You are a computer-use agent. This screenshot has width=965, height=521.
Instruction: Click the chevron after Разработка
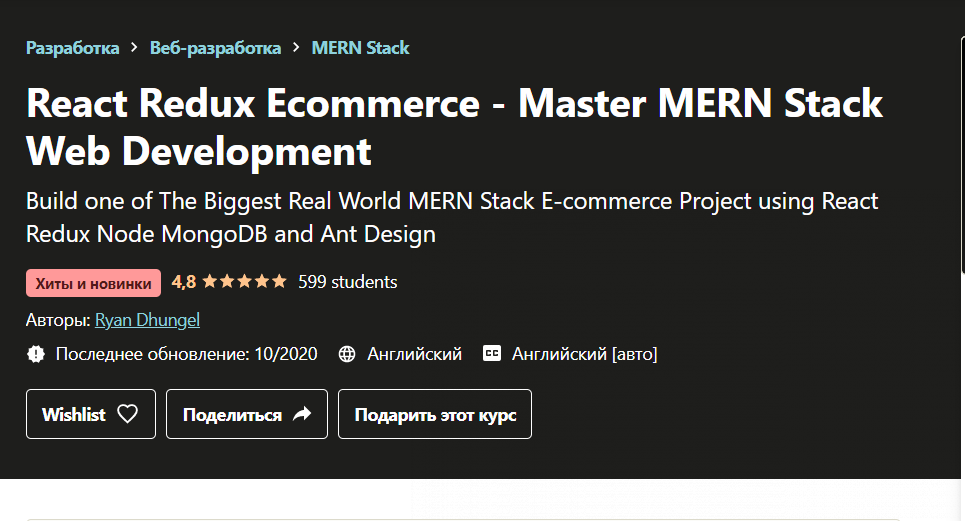click(134, 48)
